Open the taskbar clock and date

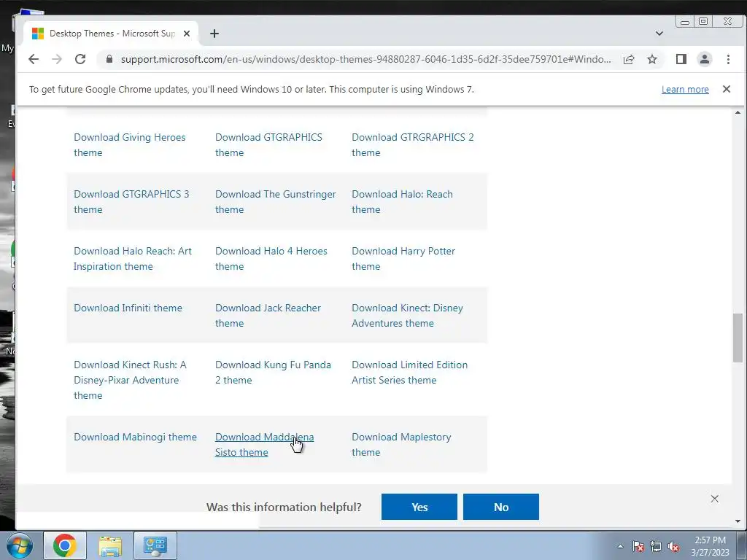click(710, 546)
